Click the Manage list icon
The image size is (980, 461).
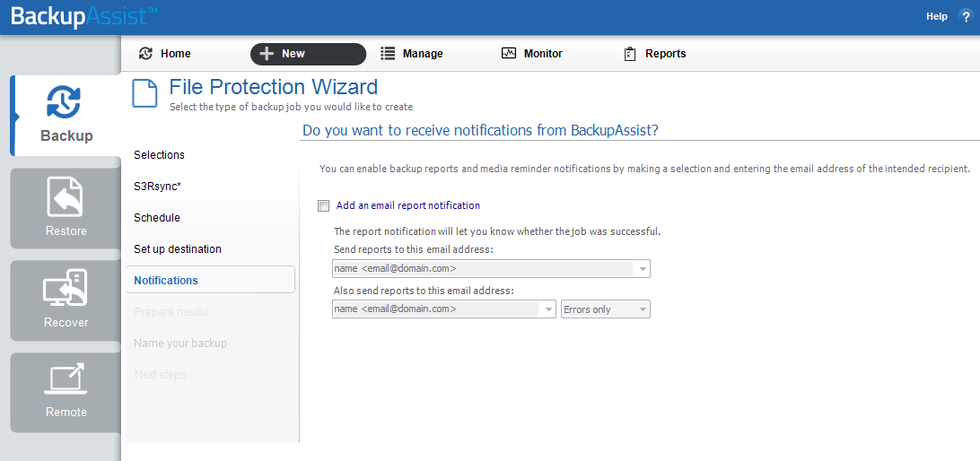click(x=388, y=54)
